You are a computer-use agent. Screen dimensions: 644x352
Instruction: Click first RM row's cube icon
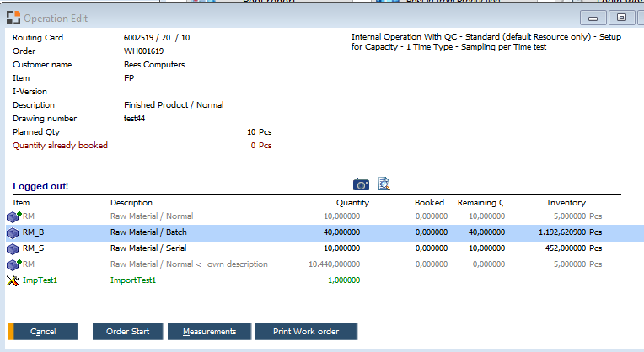[13, 216]
